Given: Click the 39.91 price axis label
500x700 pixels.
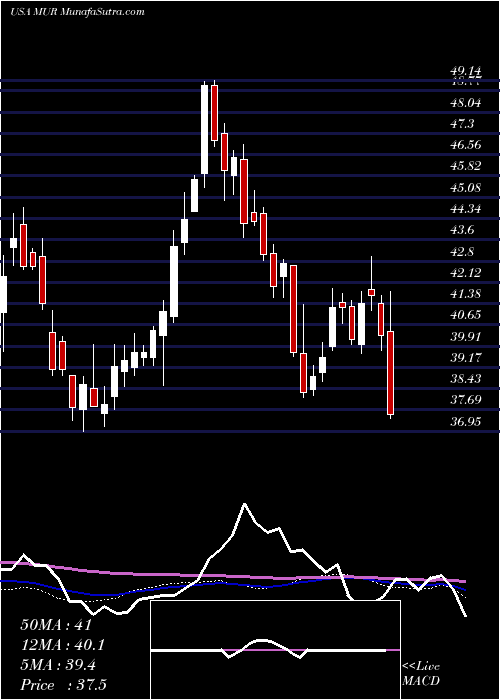Looking at the screenshot, I should 466,336.
